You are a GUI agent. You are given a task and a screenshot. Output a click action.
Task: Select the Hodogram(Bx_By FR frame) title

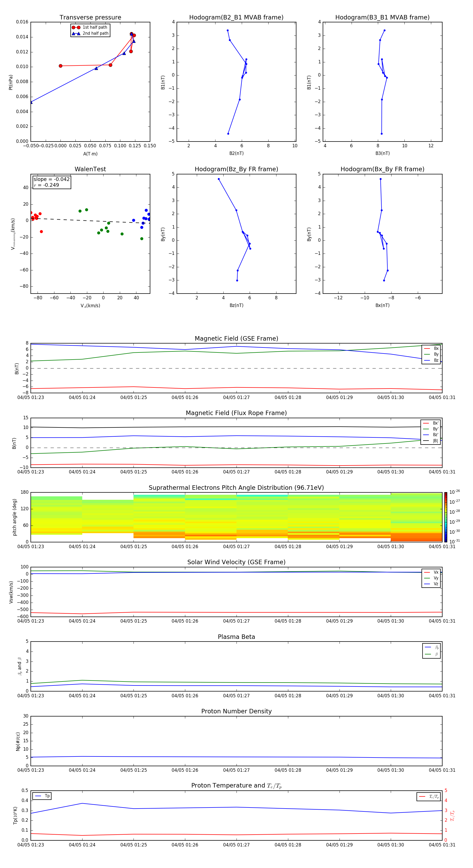382,169
